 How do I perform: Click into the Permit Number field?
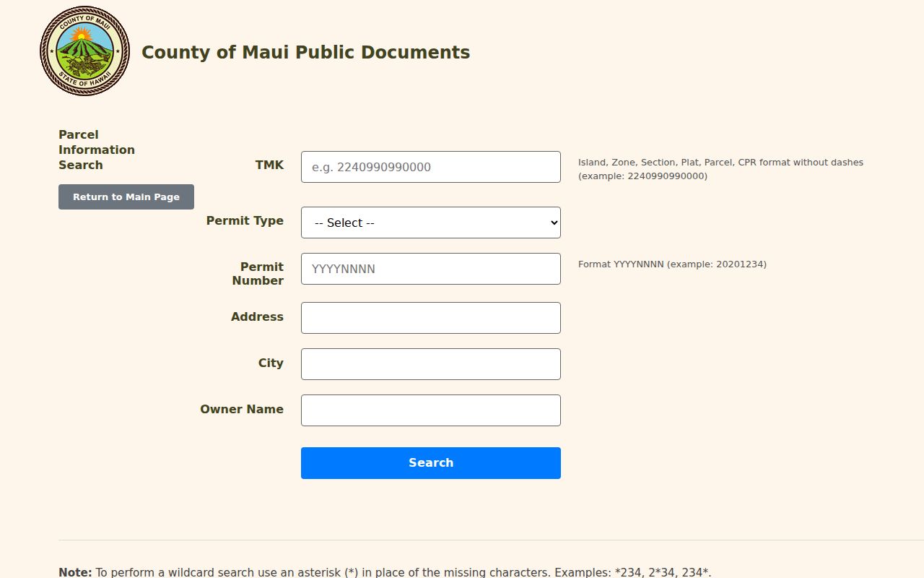431,269
